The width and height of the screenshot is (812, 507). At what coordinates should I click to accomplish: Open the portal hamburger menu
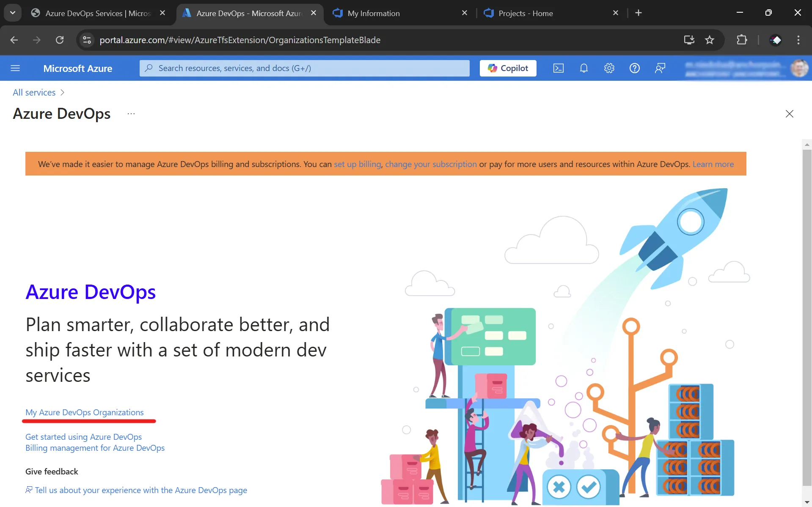tap(15, 68)
